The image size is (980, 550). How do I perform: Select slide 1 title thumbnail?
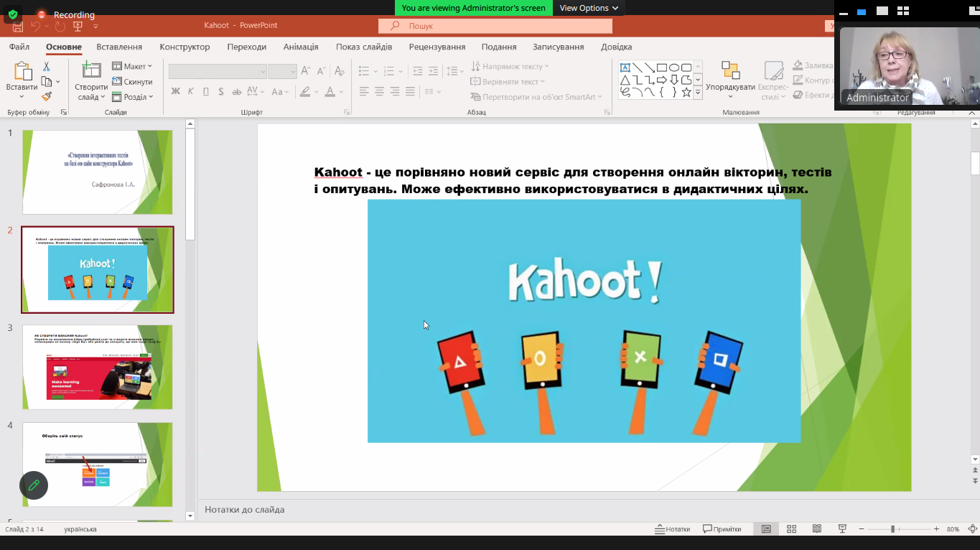[x=98, y=172]
